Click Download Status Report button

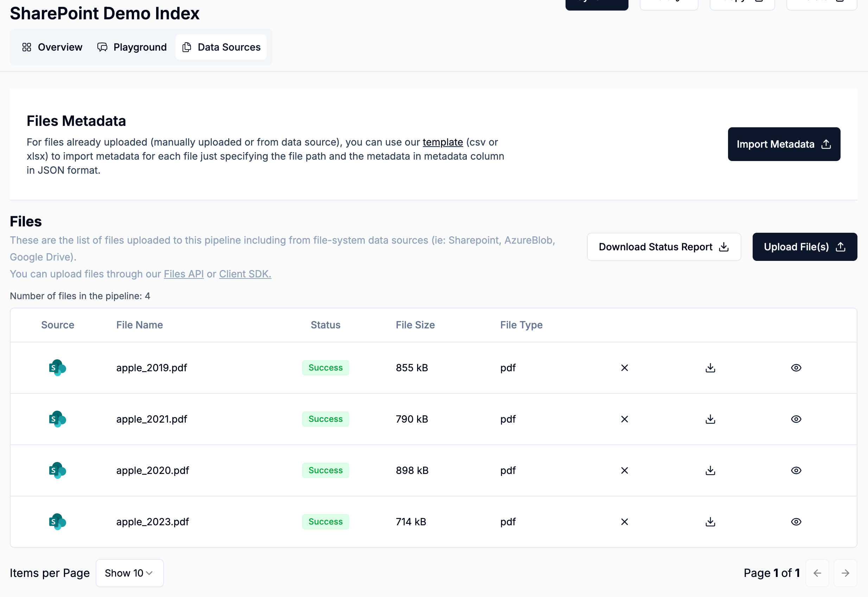pyautogui.click(x=664, y=247)
